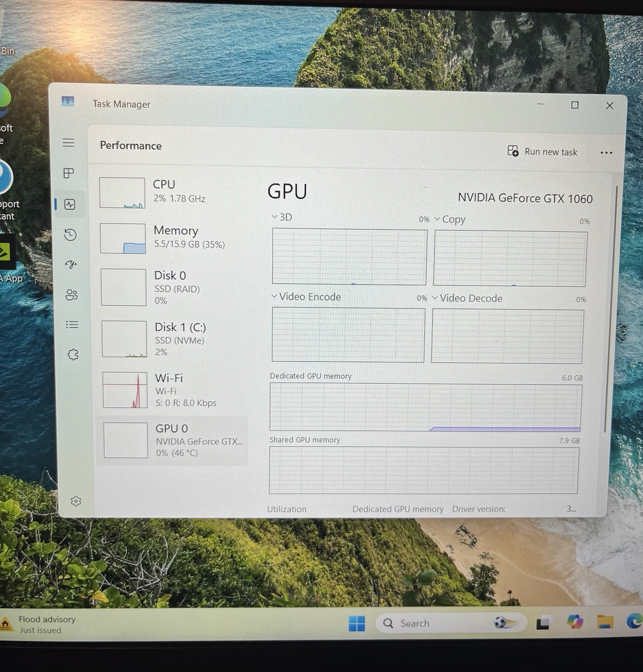Open the Startup apps sidebar icon
The width and height of the screenshot is (643, 672).
[71, 265]
